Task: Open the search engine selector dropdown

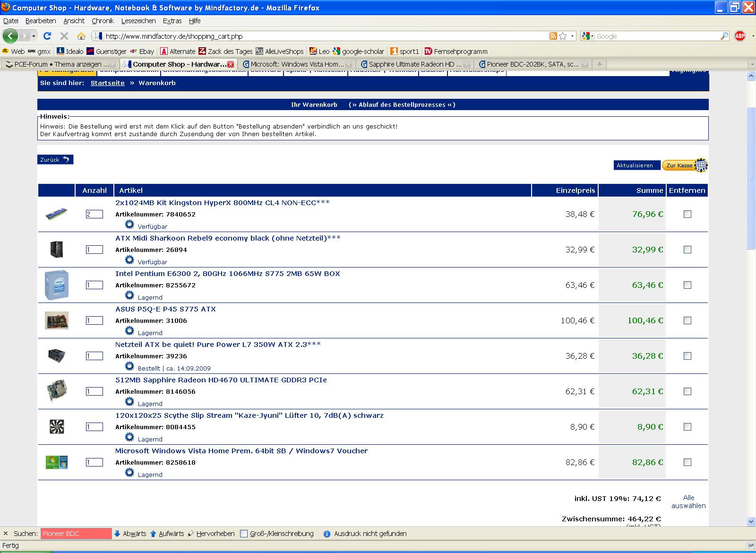Action: click(x=592, y=36)
